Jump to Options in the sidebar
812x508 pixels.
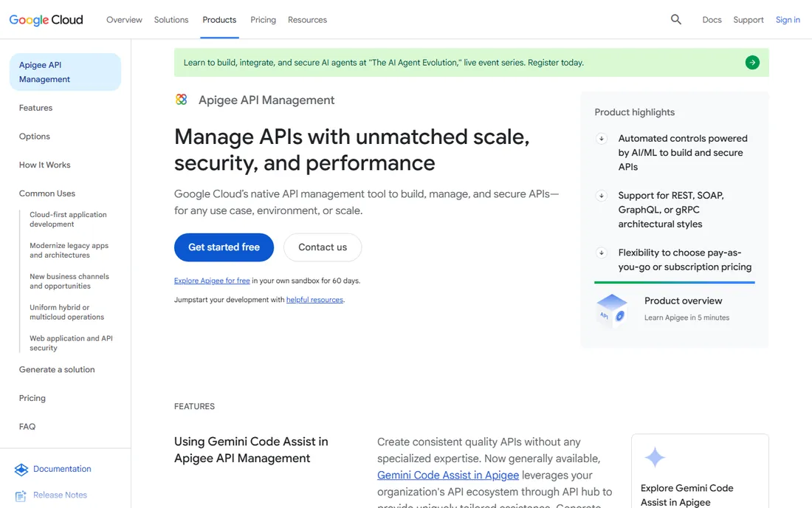click(x=35, y=136)
